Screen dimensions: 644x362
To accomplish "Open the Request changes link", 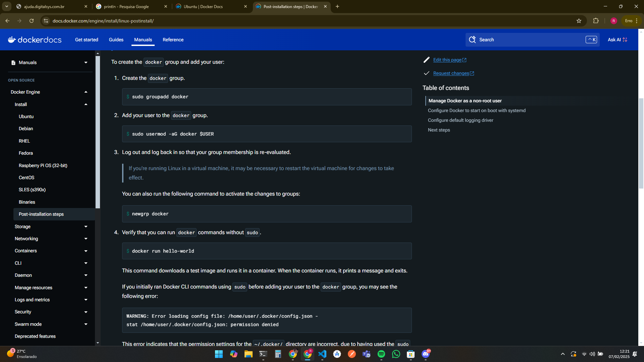I will (451, 73).
